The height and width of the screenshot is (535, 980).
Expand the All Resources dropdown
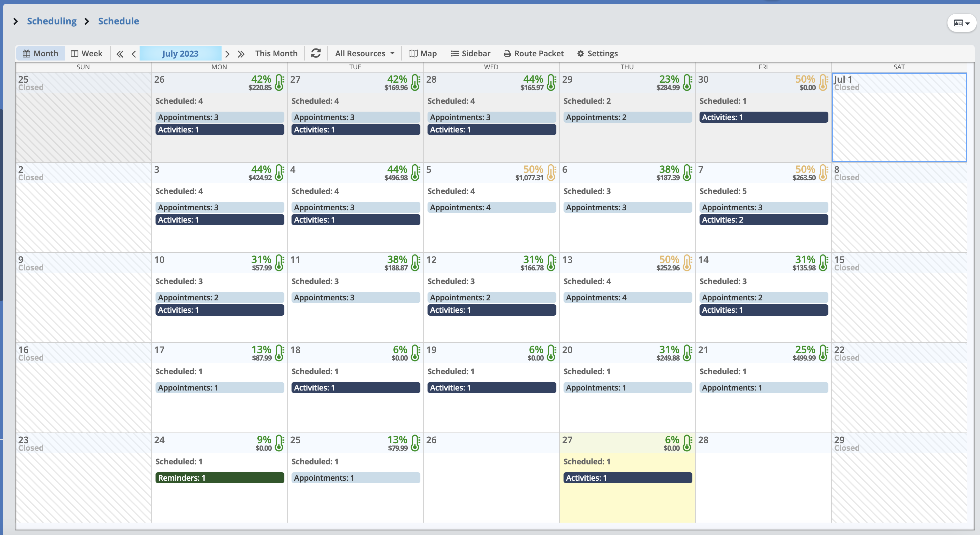pyautogui.click(x=364, y=53)
